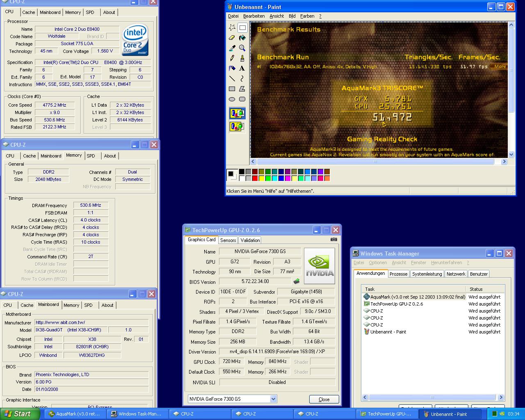Activate the Magnifier tool in Paint
This screenshot has width=525, height=420.
pos(242,48)
